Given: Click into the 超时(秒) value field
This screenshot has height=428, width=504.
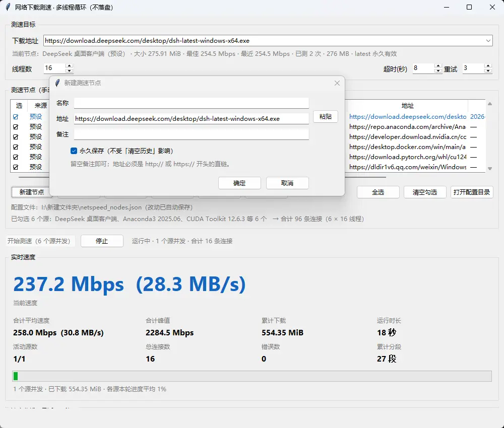Looking at the screenshot, I should coord(423,68).
